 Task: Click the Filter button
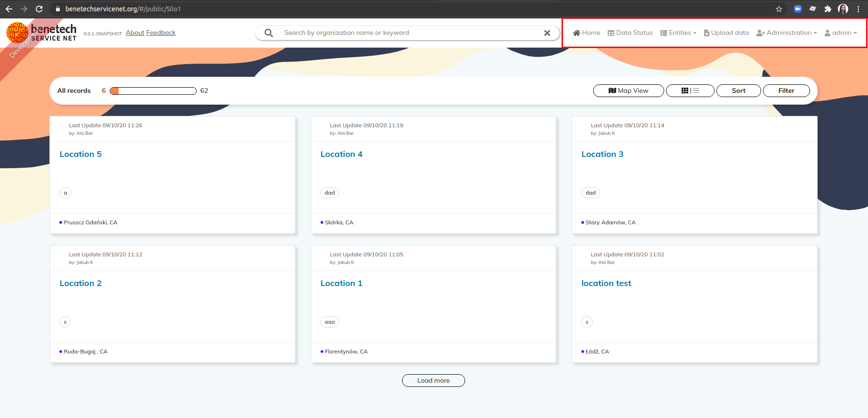[786, 90]
